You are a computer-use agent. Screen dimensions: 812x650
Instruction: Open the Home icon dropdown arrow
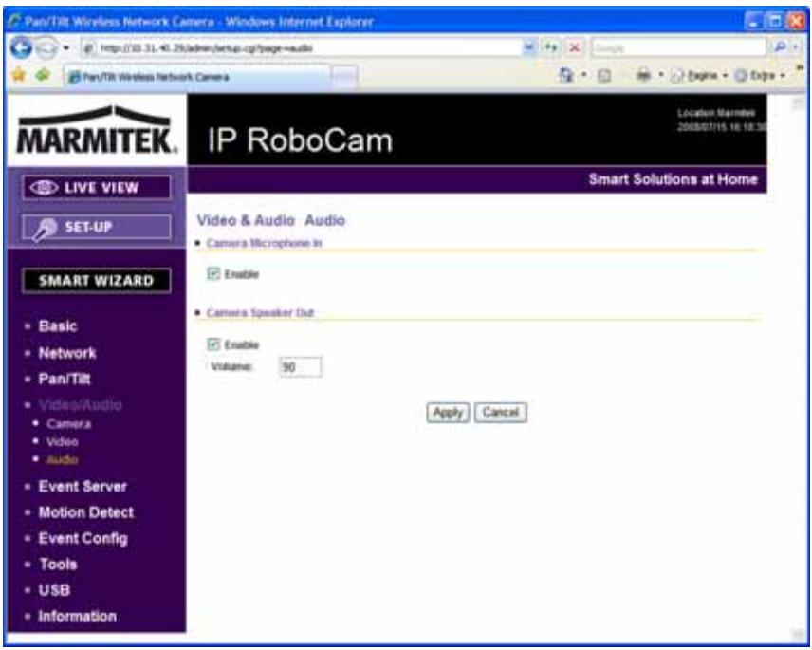click(584, 76)
